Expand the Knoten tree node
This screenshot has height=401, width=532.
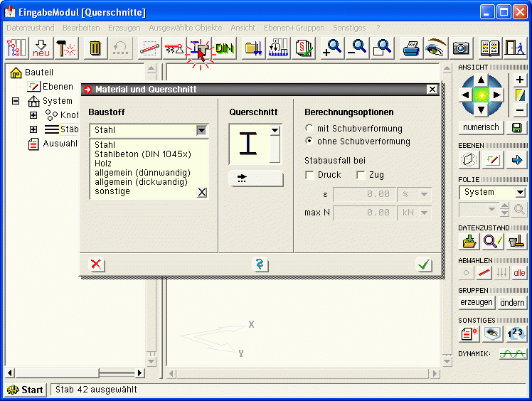coord(33,115)
